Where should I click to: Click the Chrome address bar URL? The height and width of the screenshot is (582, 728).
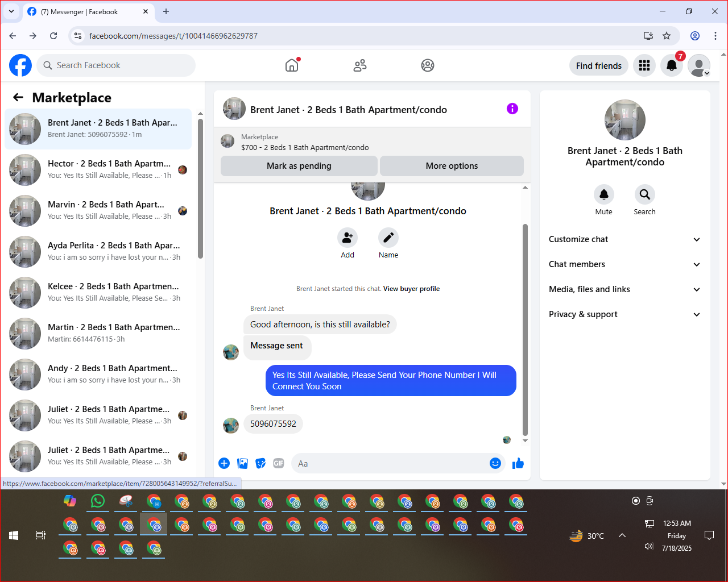[x=173, y=36]
